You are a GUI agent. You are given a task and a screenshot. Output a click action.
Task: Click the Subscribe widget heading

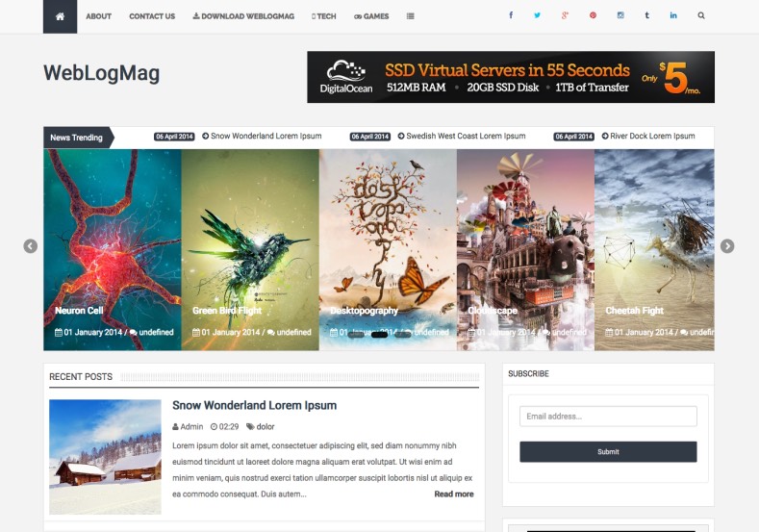click(x=528, y=373)
